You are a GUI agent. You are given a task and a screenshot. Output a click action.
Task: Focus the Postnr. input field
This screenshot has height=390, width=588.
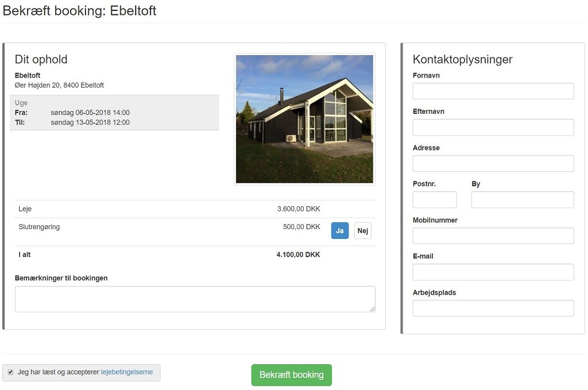click(435, 199)
